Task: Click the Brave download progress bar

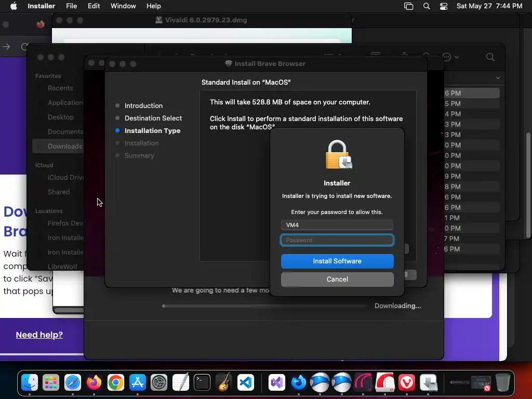Action: tap(264, 306)
